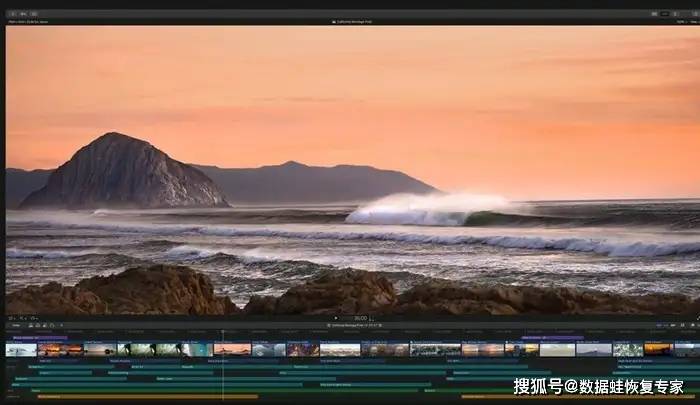700x405 pixels.
Task: Click the Import Media icon in toolbar
Action: (x=11, y=13)
